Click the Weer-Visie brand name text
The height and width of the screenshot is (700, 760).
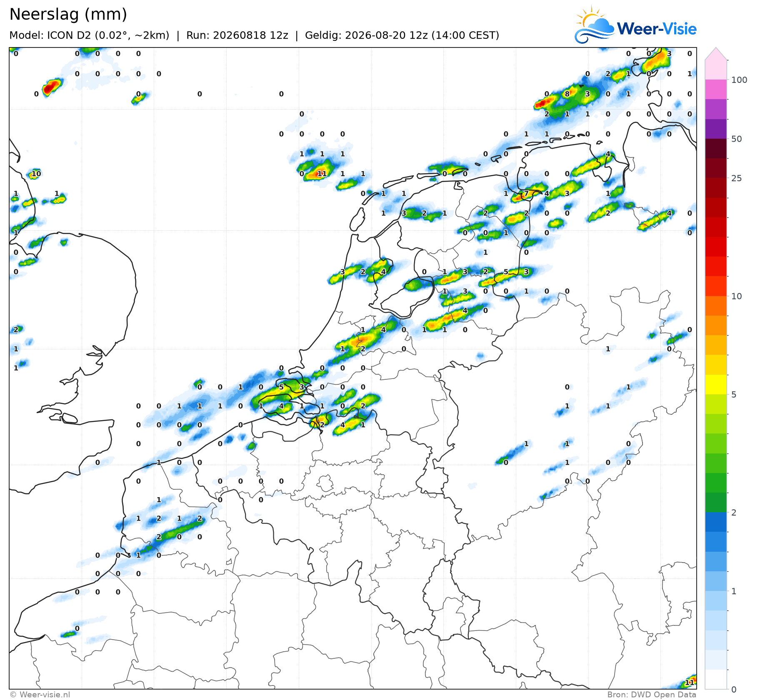pos(657,29)
